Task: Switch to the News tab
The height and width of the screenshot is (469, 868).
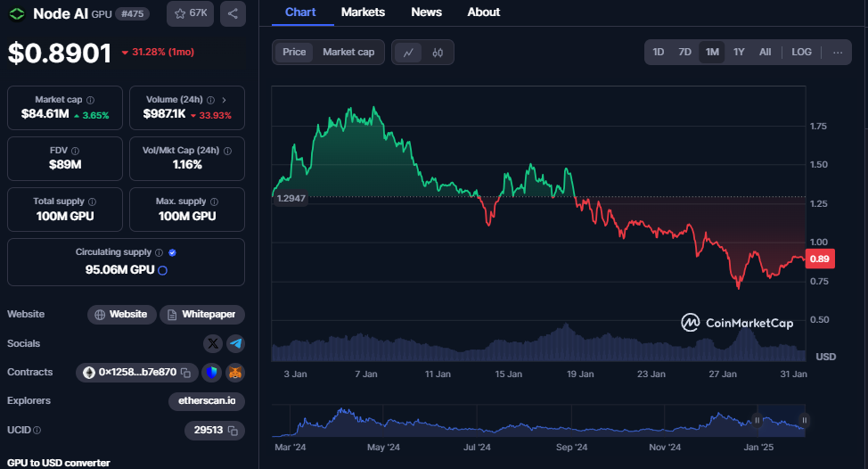Action: [x=426, y=12]
